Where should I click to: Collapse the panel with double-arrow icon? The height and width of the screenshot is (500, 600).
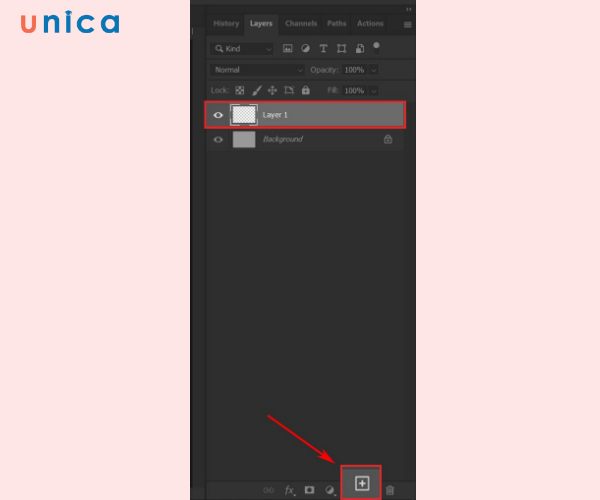409,9
